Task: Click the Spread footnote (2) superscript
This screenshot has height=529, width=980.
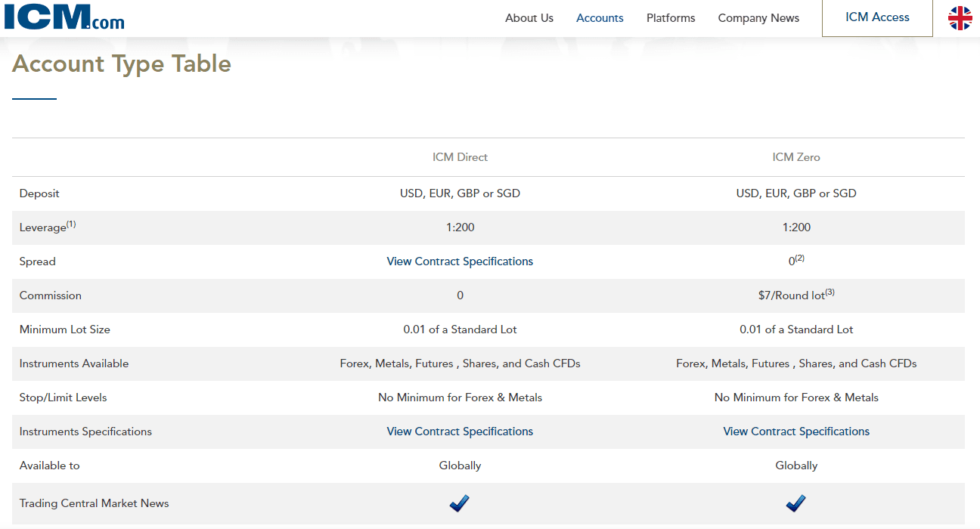Action: 800,258
